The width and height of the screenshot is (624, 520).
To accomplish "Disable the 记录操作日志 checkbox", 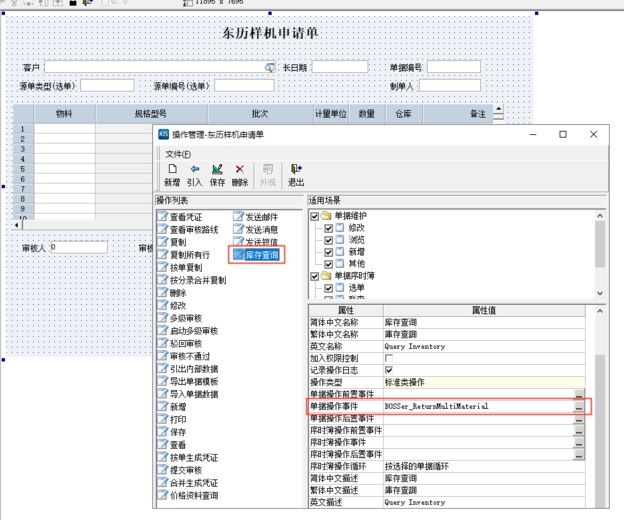I will coord(389,369).
